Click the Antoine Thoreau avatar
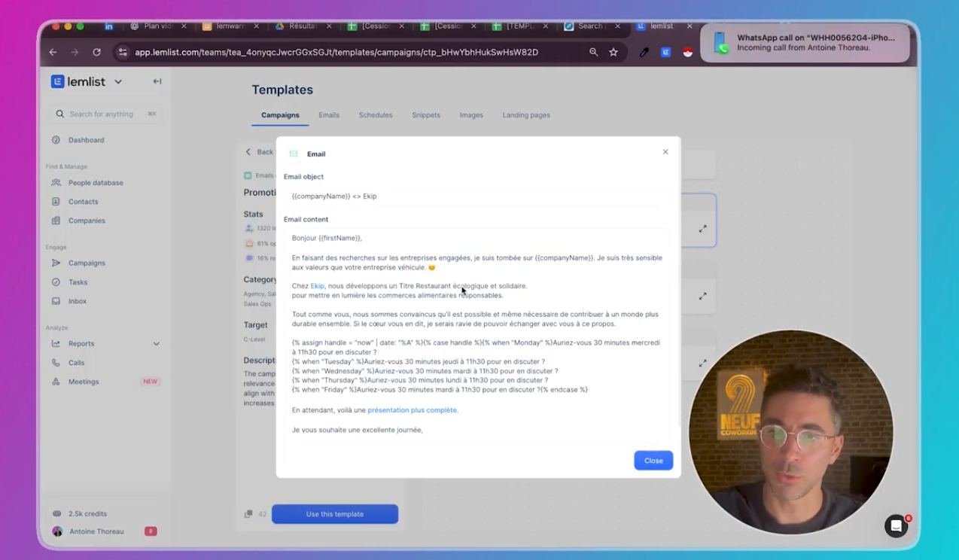Screen dimensions: 959x560 (x=57, y=531)
